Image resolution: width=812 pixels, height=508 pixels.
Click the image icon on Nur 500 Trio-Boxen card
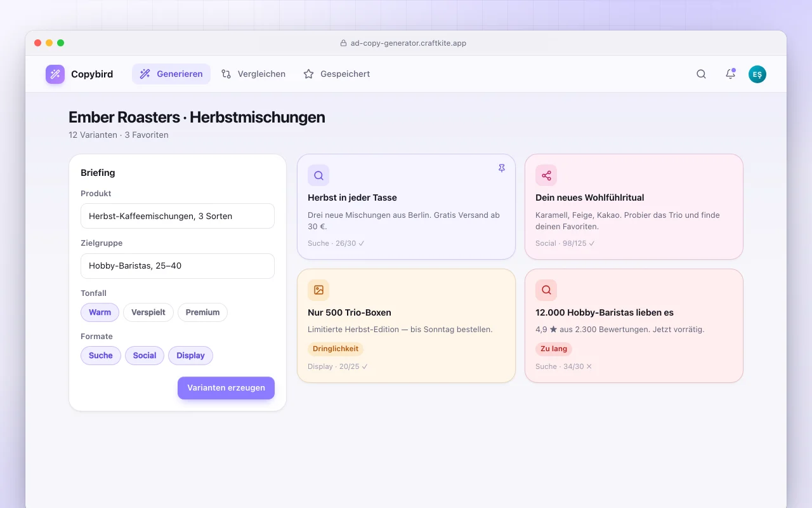[318, 290]
